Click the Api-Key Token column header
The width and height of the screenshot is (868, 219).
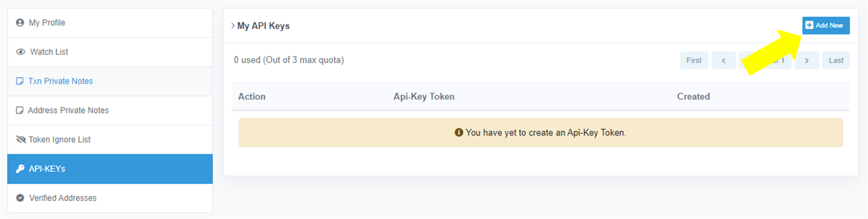point(424,96)
